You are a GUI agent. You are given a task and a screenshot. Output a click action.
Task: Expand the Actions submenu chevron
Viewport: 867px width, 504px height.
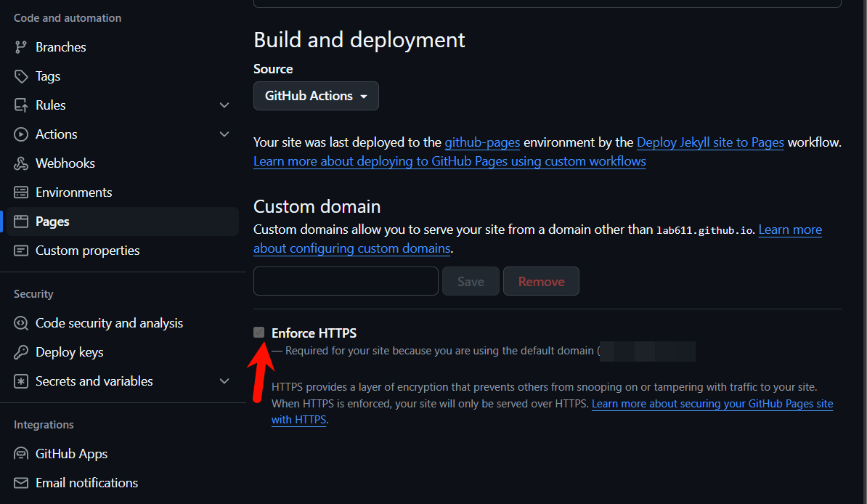[x=224, y=134]
